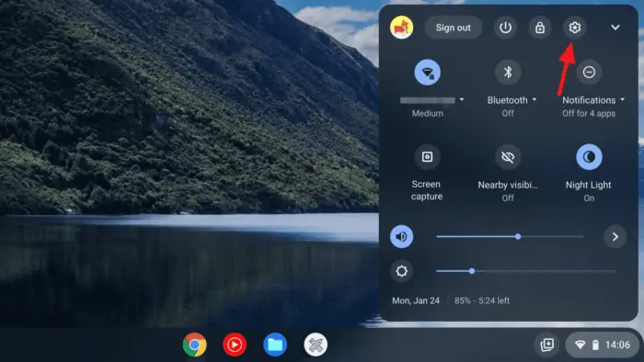Viewport: 644px width, 362px height.
Task: Lock the screen with the padlock icon
Action: click(x=540, y=28)
